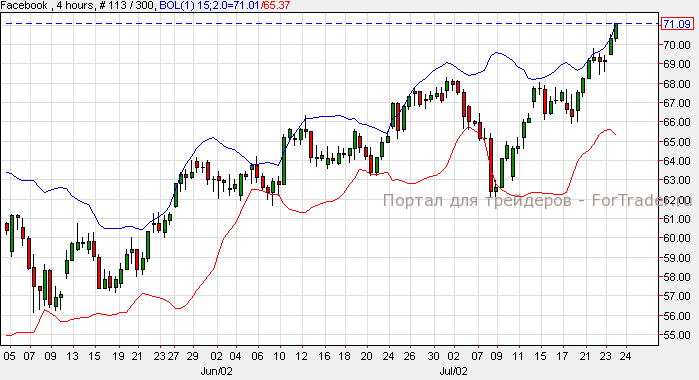Viewport: 699px width, 380px height.
Task: Click the 69.00 price axis label
Action: point(676,64)
